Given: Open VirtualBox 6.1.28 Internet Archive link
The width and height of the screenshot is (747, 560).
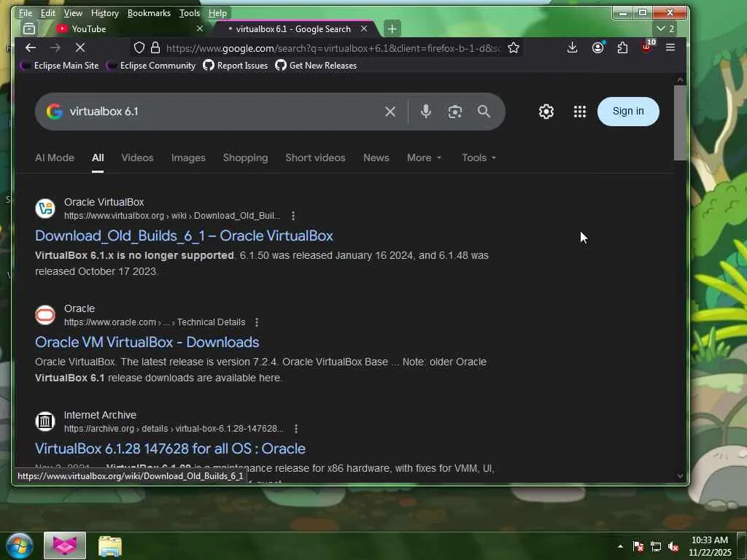Looking at the screenshot, I should [x=170, y=448].
